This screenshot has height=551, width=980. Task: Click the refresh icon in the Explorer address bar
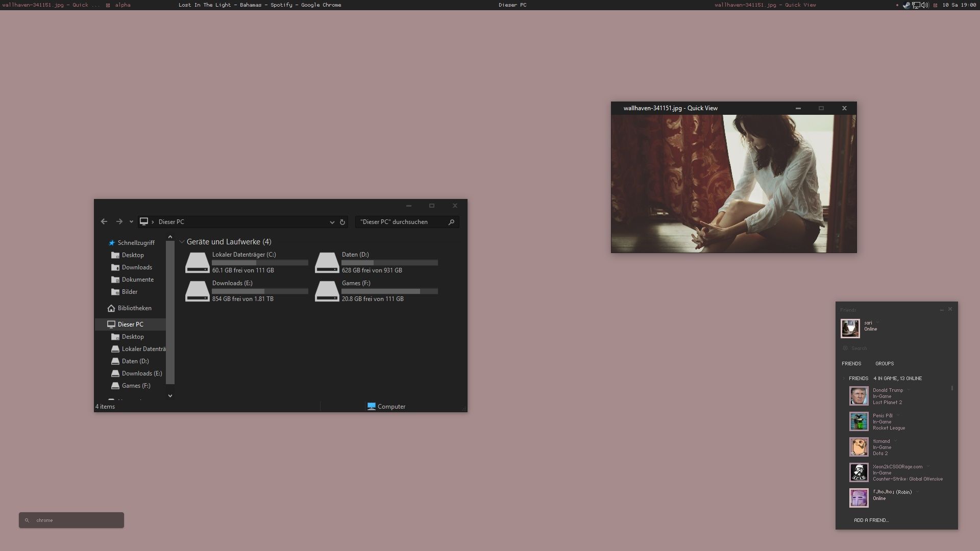pyautogui.click(x=342, y=222)
